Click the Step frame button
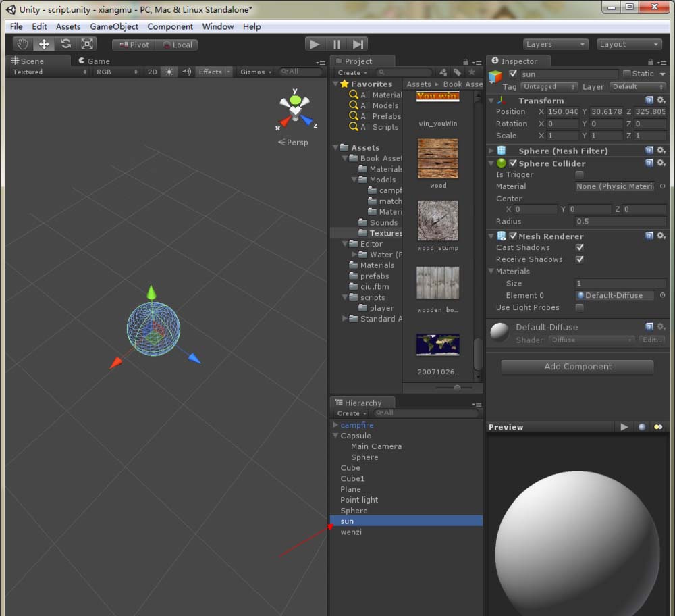Image resolution: width=675 pixels, height=616 pixels. point(358,44)
